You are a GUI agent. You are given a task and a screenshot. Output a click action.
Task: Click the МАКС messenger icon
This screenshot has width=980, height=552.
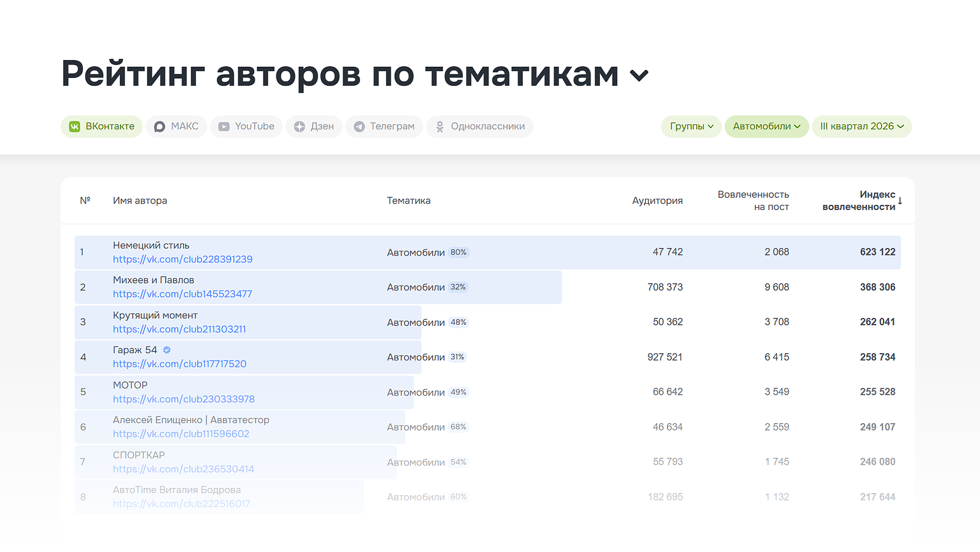[159, 127]
